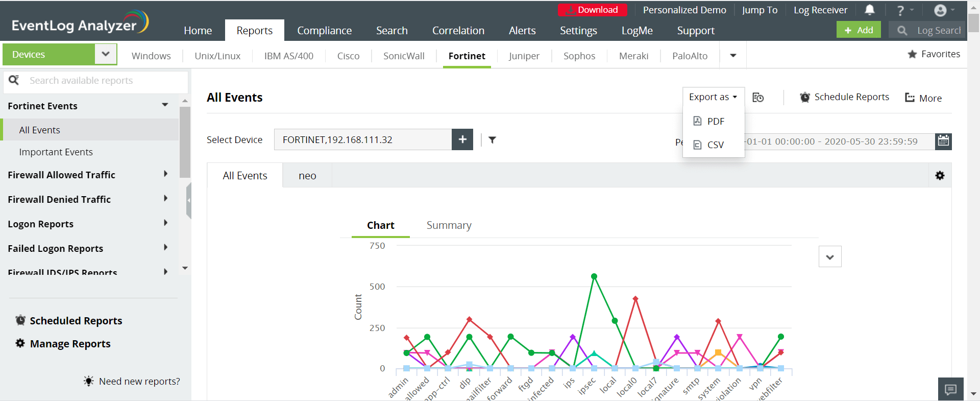Expand the chart options chevron

[x=830, y=256]
